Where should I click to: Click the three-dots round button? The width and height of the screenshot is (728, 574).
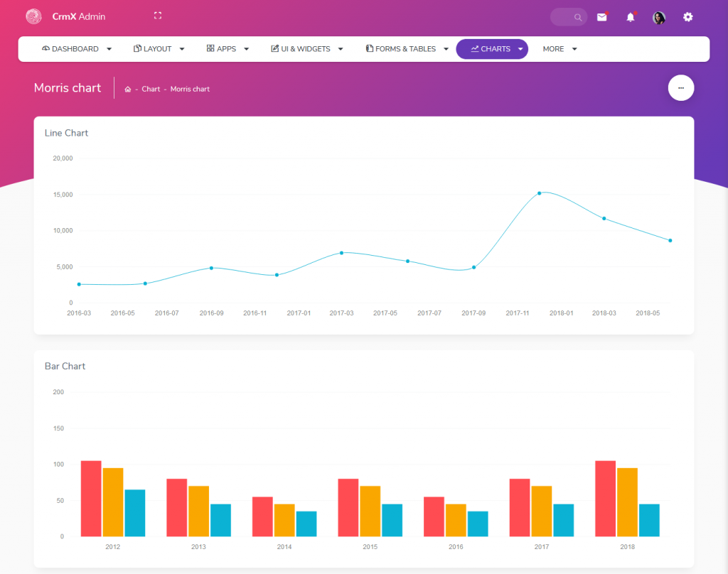click(x=681, y=88)
